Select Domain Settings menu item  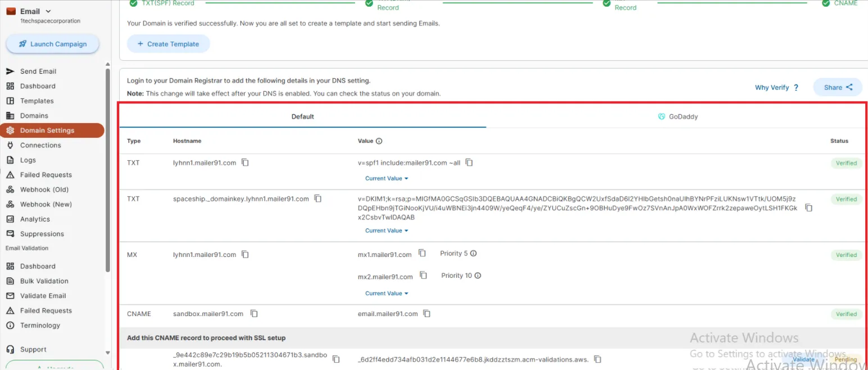click(x=52, y=130)
